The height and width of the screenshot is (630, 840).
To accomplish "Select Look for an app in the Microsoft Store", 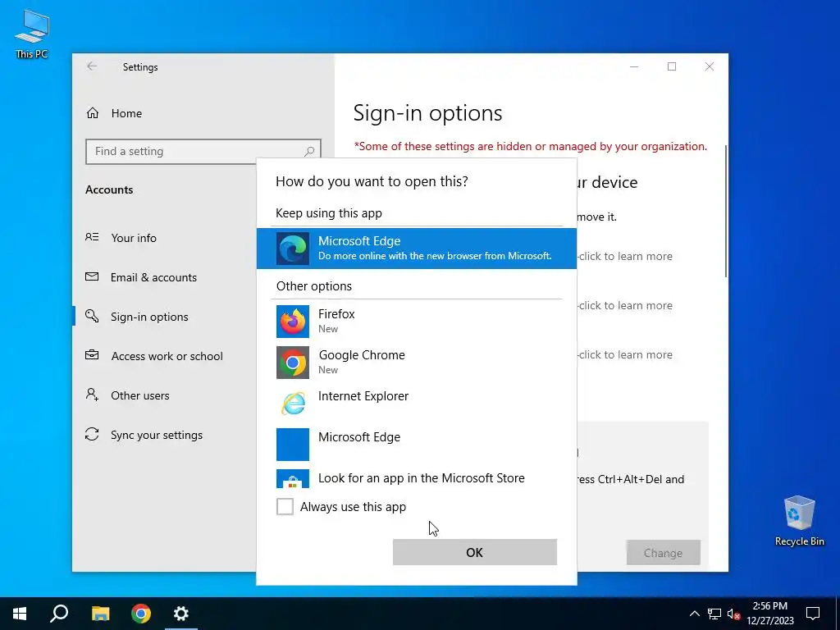I will pyautogui.click(x=417, y=478).
